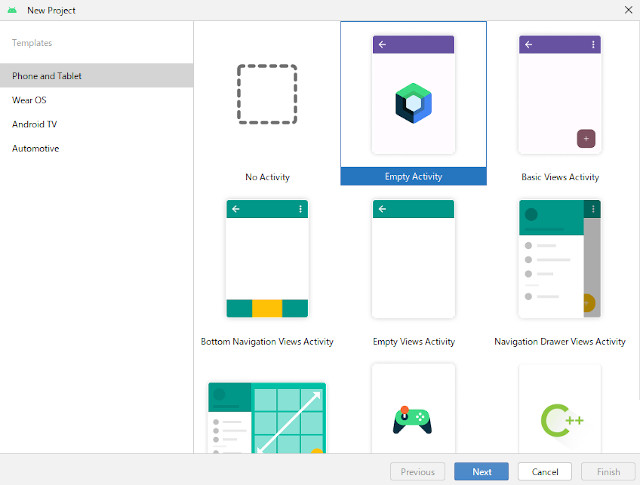Click the Templates heading text
Screen dimensions: 640x485
(x=32, y=43)
